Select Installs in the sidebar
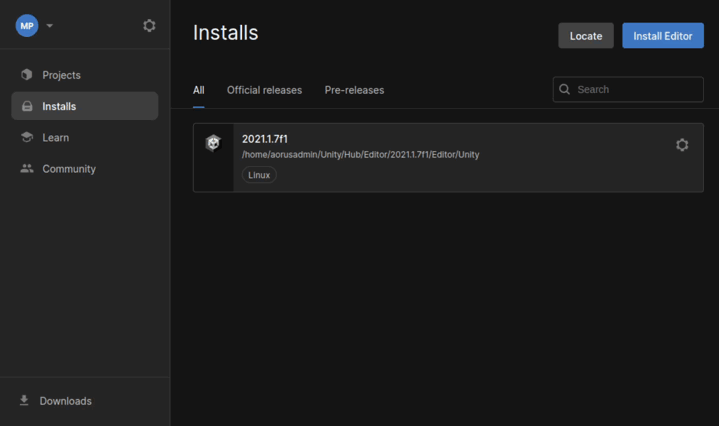The image size is (719, 426). (85, 106)
